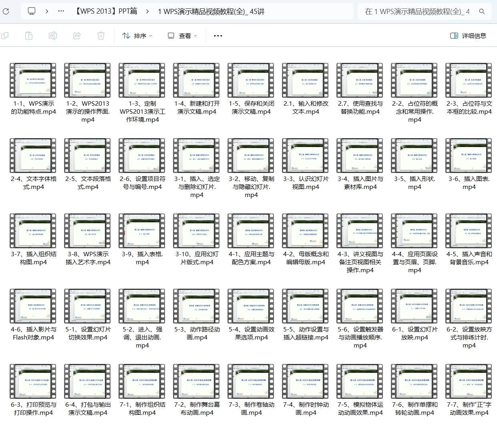Toggle the 详细信息 details pane
The height and width of the screenshot is (448, 497).
468,36
